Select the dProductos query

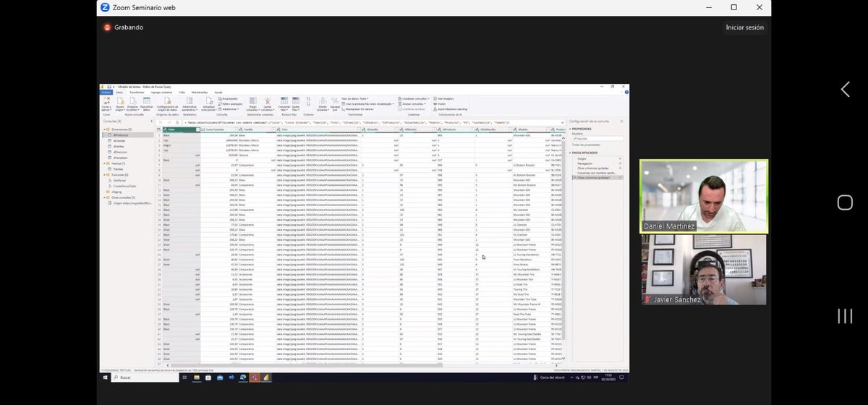(127, 135)
